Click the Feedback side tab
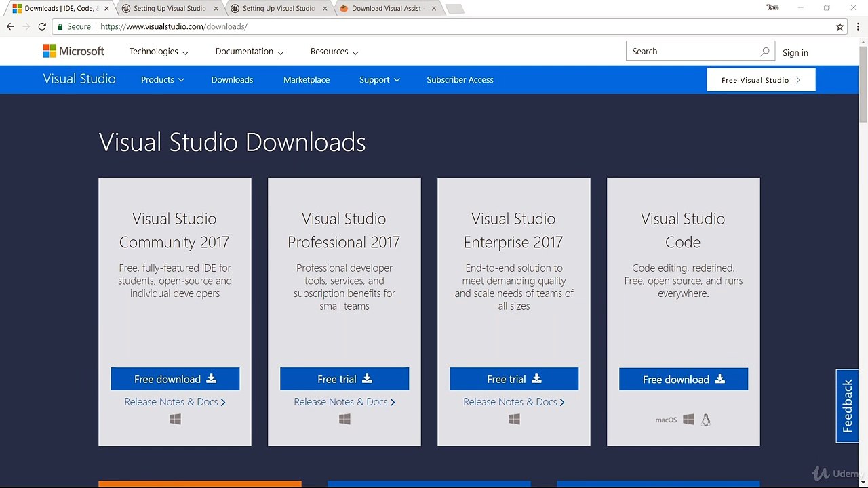Image resolution: width=868 pixels, height=488 pixels. pos(847,406)
